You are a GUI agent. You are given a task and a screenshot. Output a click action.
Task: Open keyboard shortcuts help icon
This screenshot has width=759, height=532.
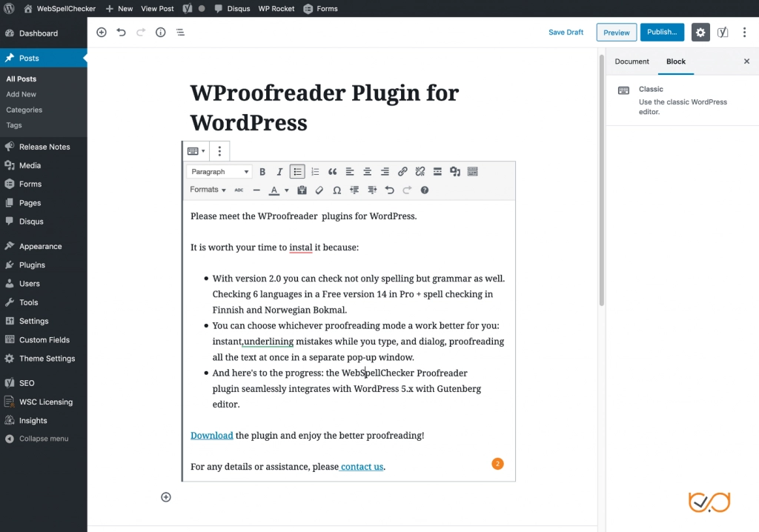[x=425, y=190]
